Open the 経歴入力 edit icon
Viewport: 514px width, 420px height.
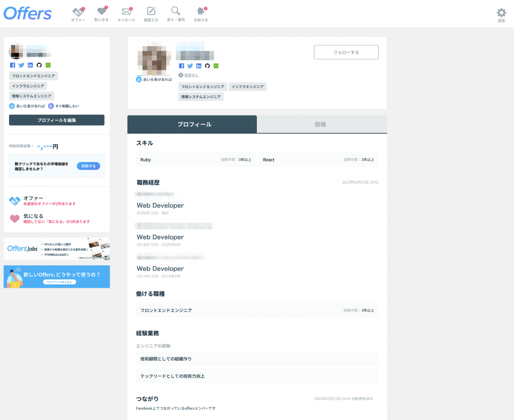coord(151,14)
